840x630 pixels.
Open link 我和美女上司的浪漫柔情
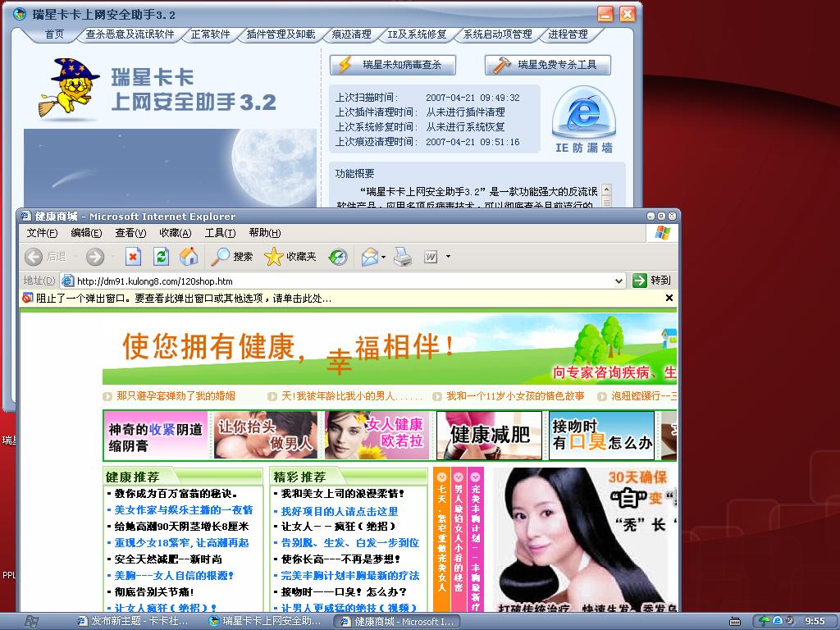(343, 494)
